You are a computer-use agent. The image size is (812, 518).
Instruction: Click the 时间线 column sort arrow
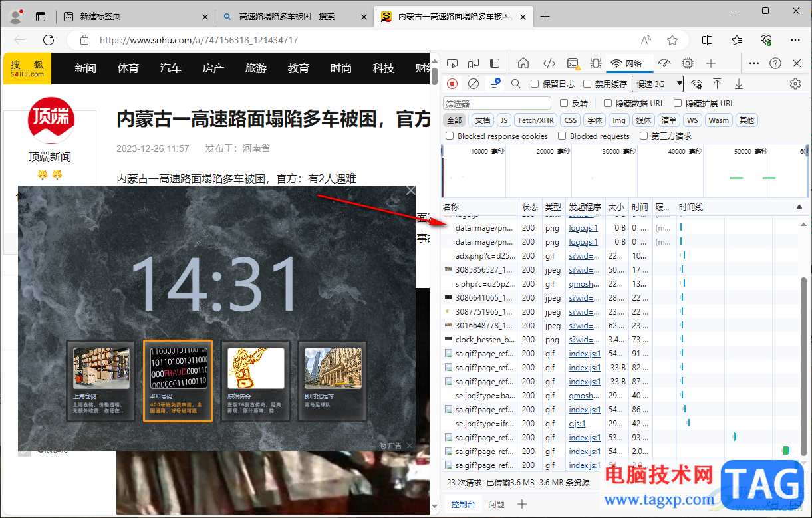point(799,207)
